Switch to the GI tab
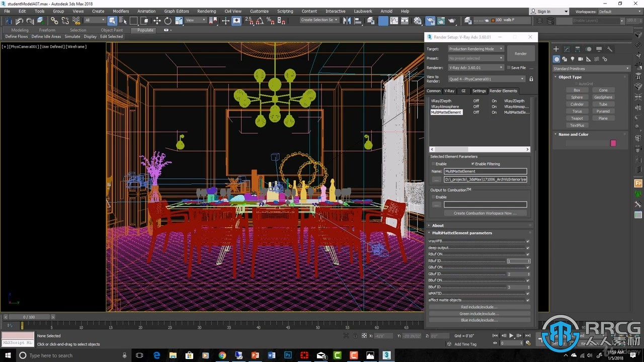This screenshot has height=362, width=644. click(463, 91)
